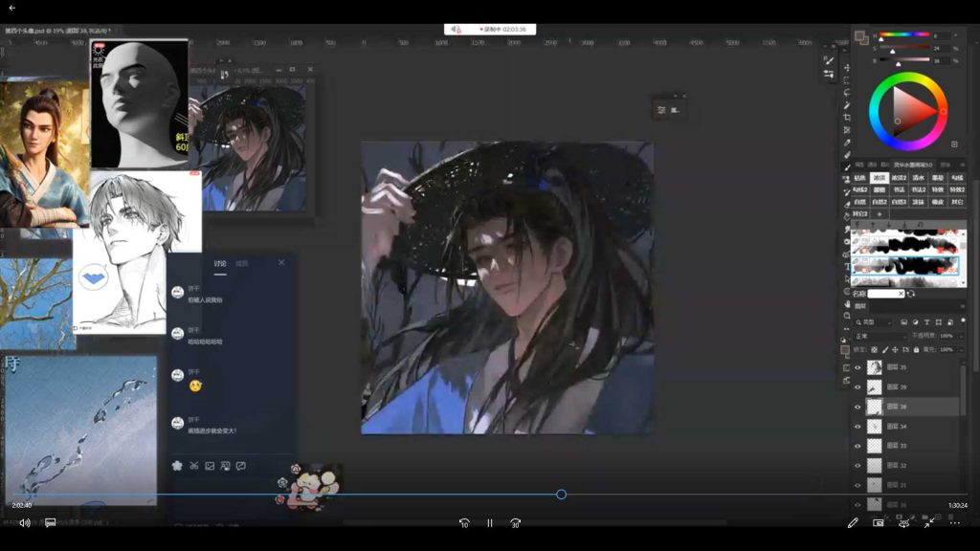Screen dimensions: 980x551
Task: Toggle visibility of layer 32
Action: tap(857, 466)
